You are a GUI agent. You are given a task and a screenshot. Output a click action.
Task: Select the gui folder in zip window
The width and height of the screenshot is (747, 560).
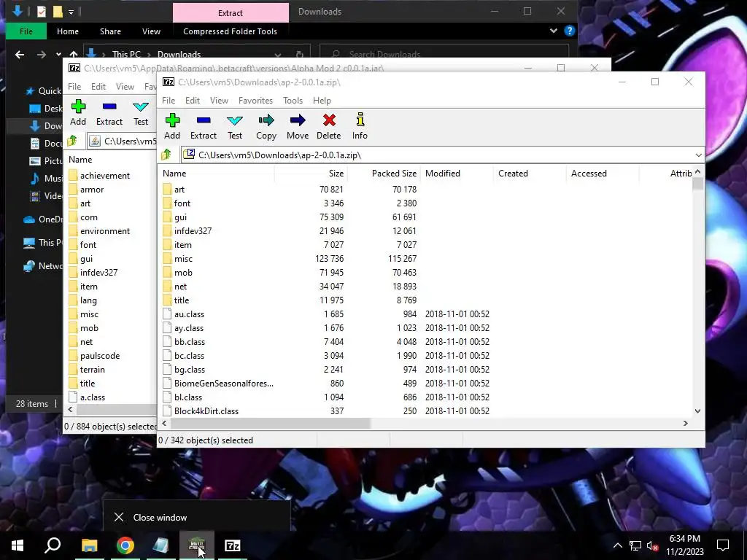(181, 217)
